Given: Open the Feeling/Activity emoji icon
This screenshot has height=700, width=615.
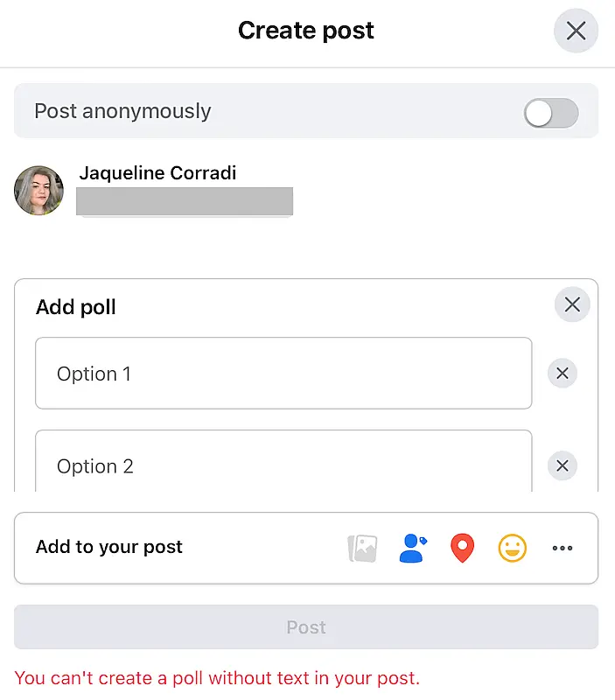Looking at the screenshot, I should pyautogui.click(x=512, y=548).
